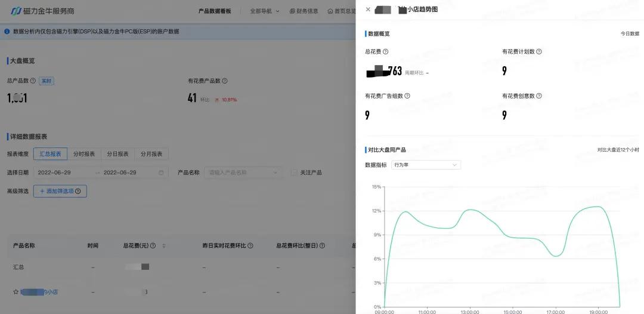This screenshot has height=314, width=644.
Task: Click the 磁力金牛服务商 logo
Action: pos(42,11)
